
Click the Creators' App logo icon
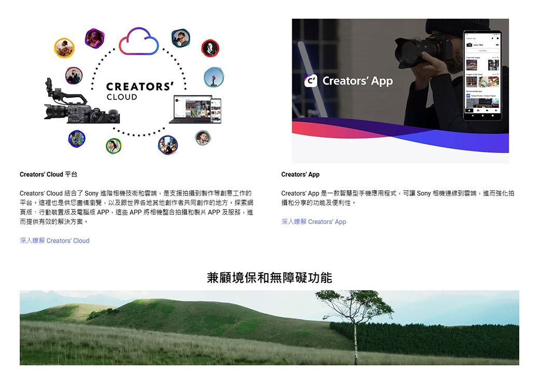[310, 81]
